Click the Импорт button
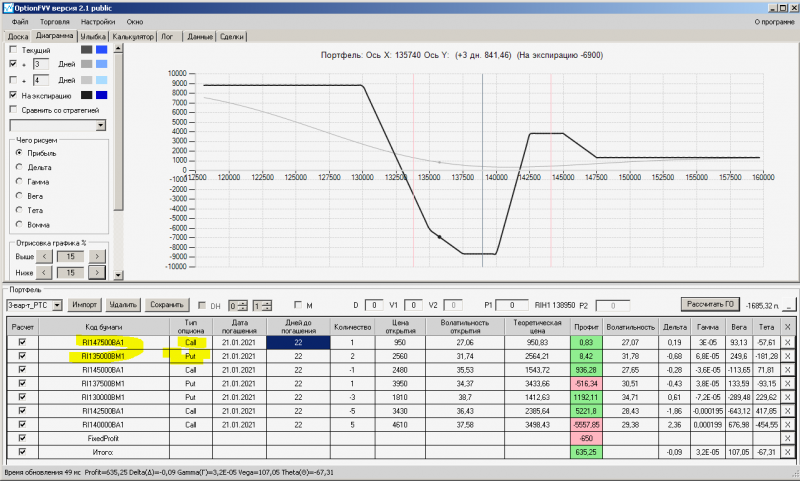Viewport: 800px width, 481px height. pos(85,305)
